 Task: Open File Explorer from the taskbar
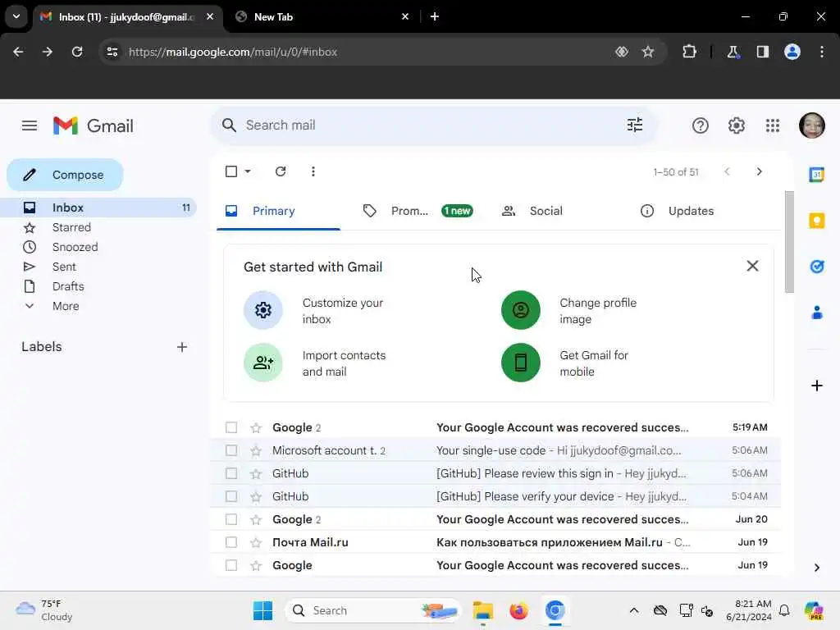click(x=482, y=610)
